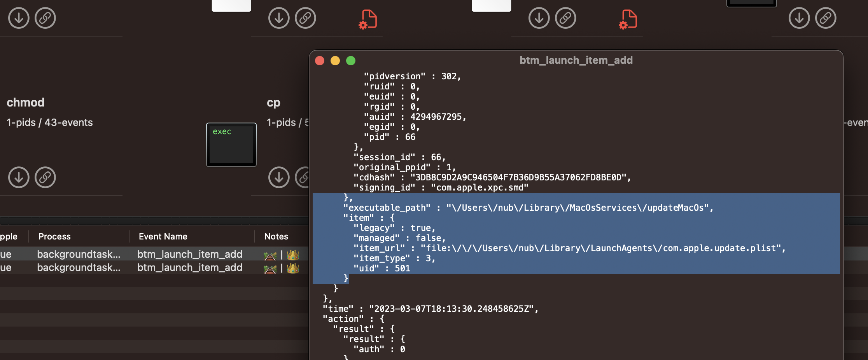The width and height of the screenshot is (868, 360).
Task: Click the link icon in the chmod card
Action: tap(45, 177)
